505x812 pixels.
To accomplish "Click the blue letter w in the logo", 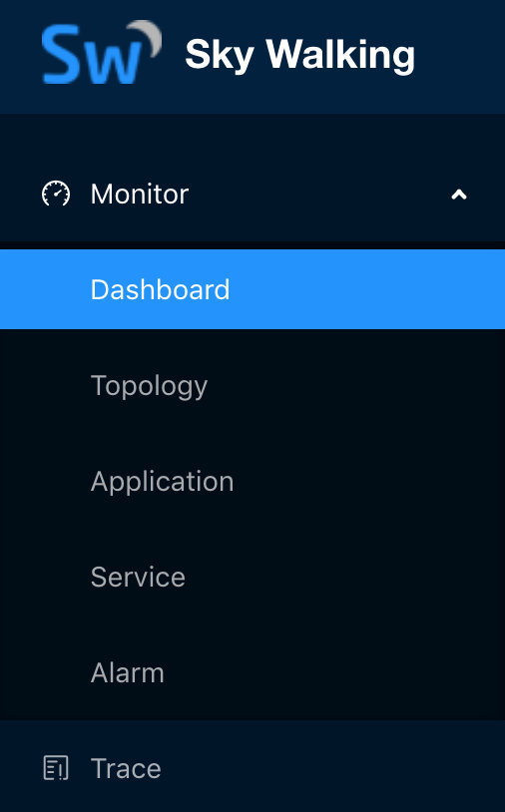I will pos(112,64).
